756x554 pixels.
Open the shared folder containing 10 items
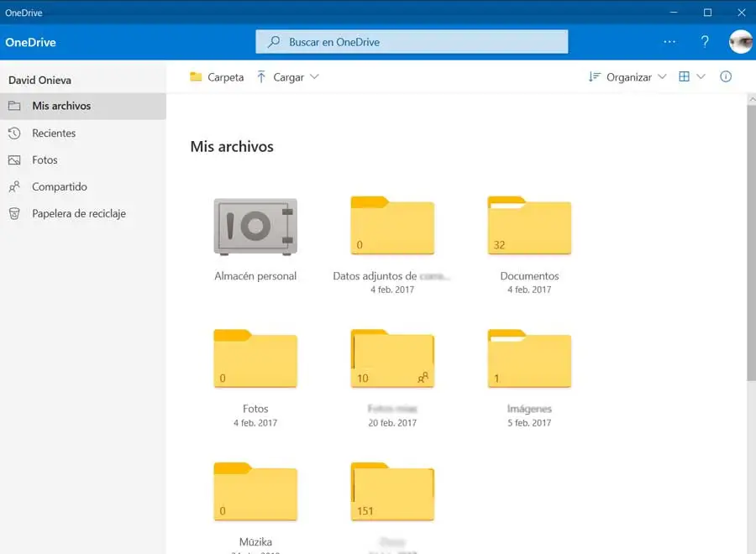(392, 359)
